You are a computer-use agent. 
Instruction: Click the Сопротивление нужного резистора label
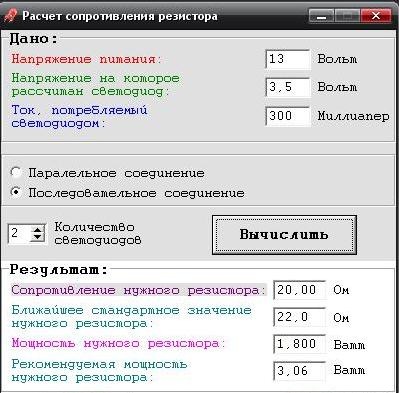click(x=139, y=290)
